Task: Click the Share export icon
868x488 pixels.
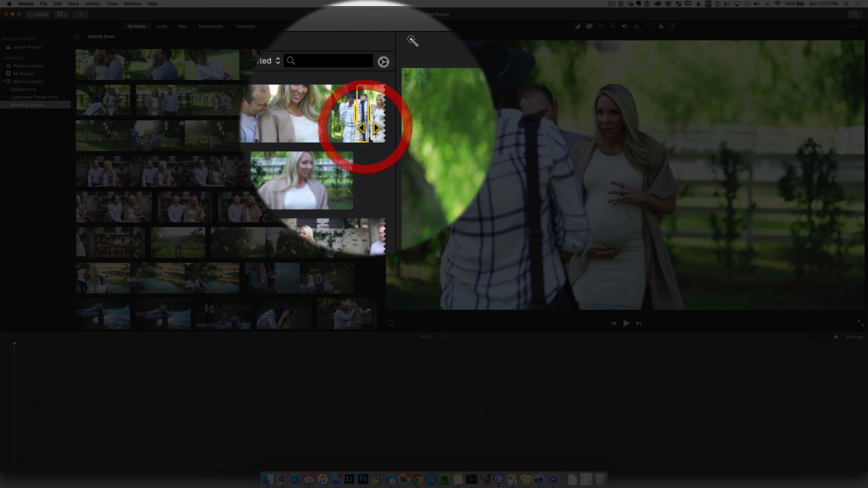Action: [854, 14]
